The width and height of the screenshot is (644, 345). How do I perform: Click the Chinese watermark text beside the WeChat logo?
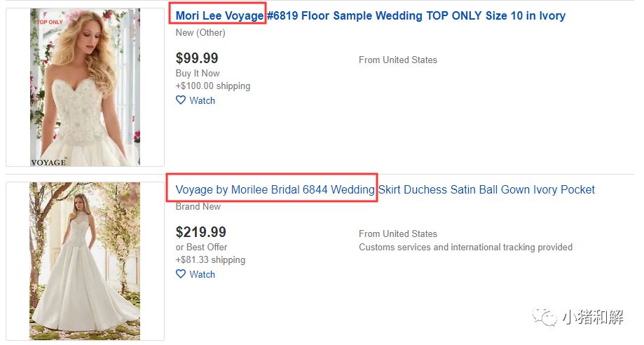tap(593, 318)
